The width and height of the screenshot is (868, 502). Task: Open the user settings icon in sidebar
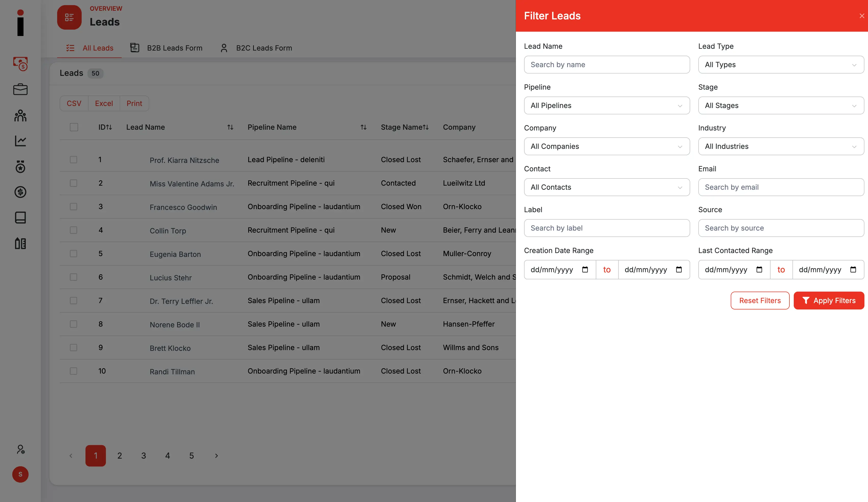[x=20, y=449]
